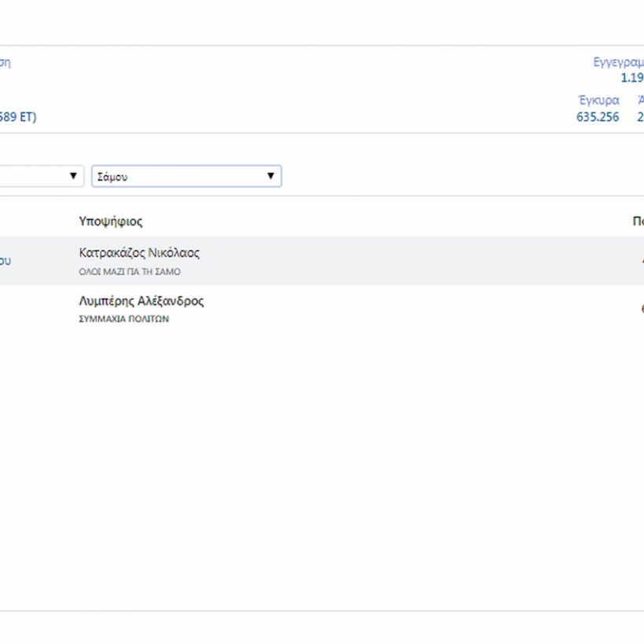The image size is (644, 644).
Task: Click the ΣΥΜΜΑΧΙΑ ΠΟΛΙΤΩΝ party label
Action: coord(124,320)
